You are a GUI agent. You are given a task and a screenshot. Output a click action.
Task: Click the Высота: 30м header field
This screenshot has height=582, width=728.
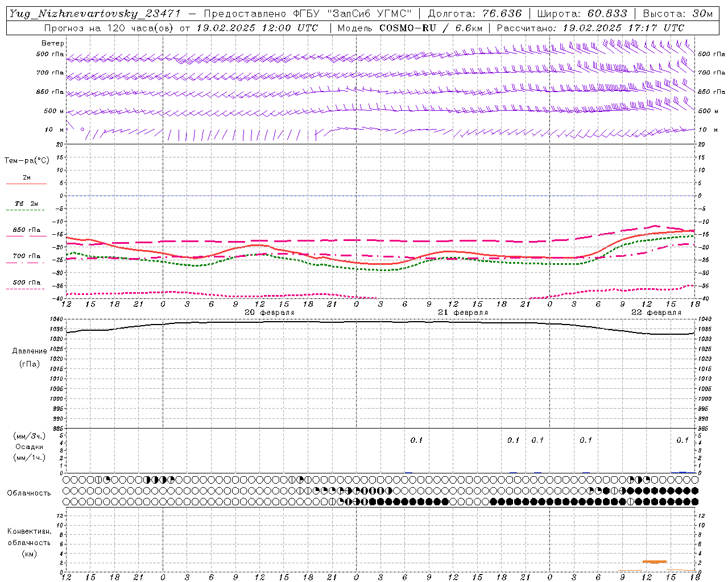[678, 14]
